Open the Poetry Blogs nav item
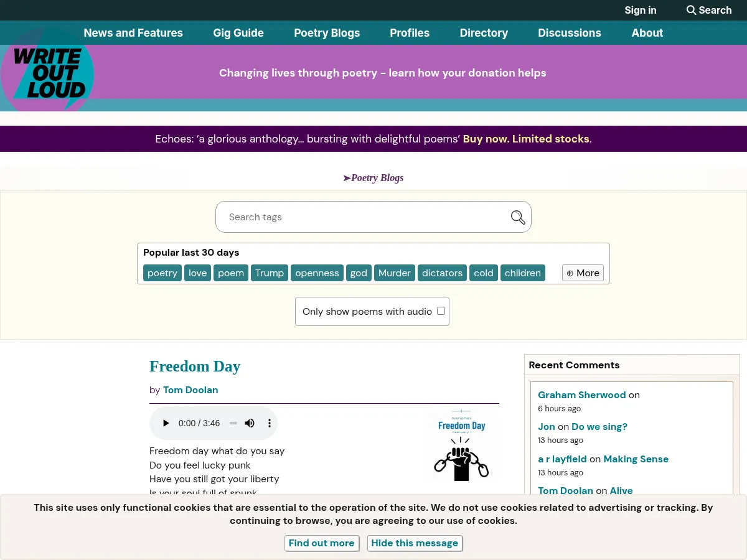 pyautogui.click(x=327, y=33)
